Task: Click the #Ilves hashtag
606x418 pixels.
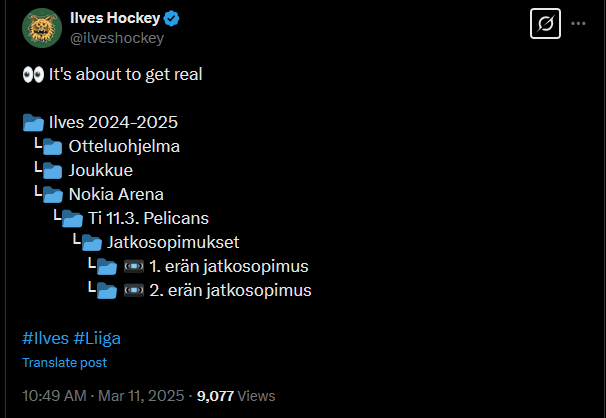Action: 46,338
